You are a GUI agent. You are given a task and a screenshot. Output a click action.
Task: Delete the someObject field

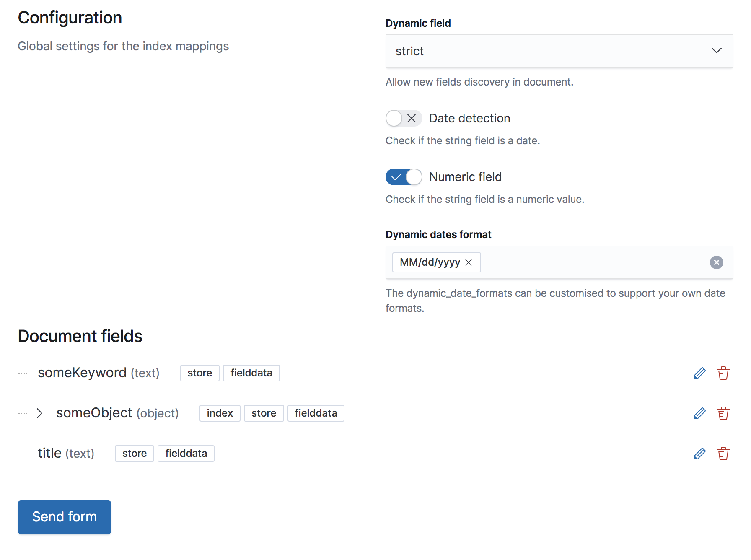click(x=723, y=413)
